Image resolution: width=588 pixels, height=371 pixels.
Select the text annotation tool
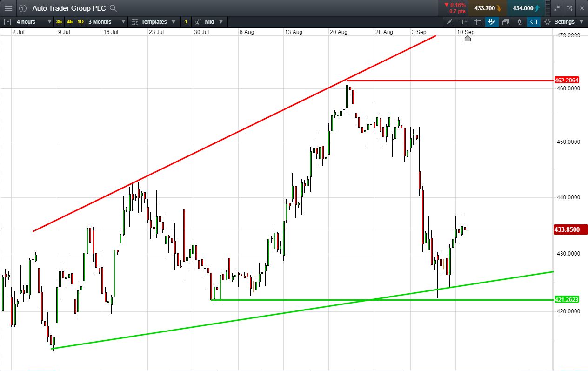(463, 22)
